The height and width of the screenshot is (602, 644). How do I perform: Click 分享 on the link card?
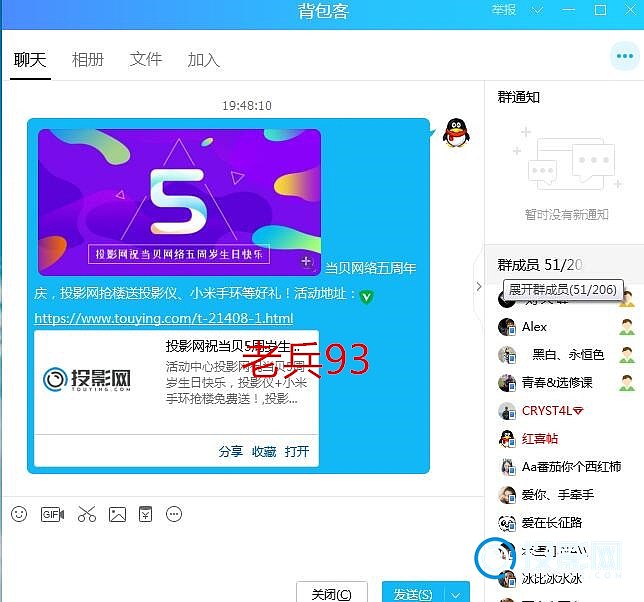231,451
